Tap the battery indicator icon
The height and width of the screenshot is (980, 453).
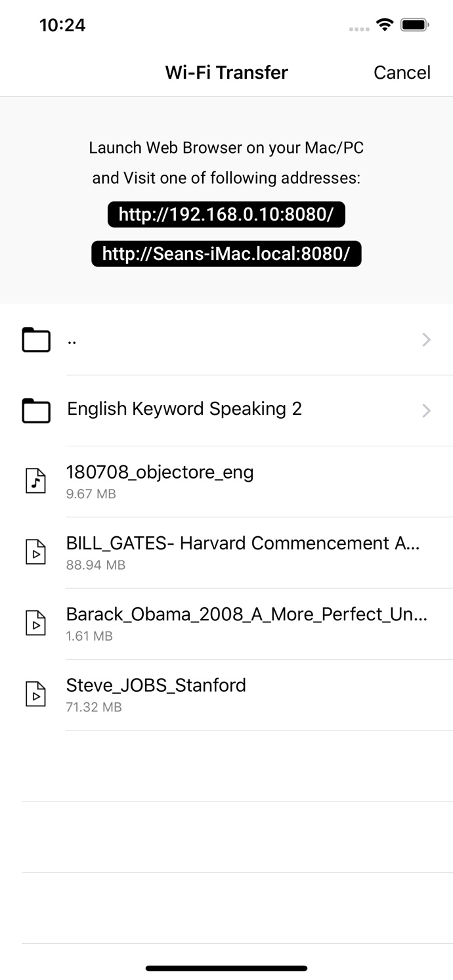coord(415,25)
